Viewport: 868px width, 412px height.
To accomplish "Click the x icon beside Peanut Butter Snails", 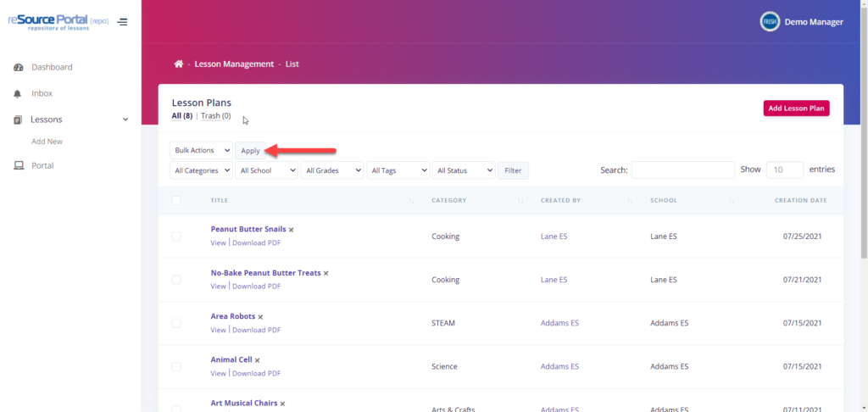I will [x=292, y=230].
